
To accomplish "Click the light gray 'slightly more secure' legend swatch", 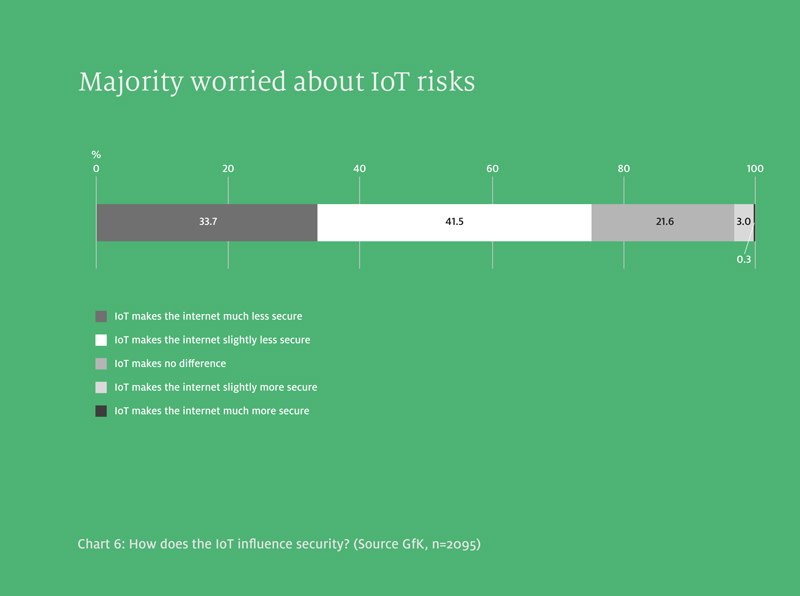I will pyautogui.click(x=101, y=387).
